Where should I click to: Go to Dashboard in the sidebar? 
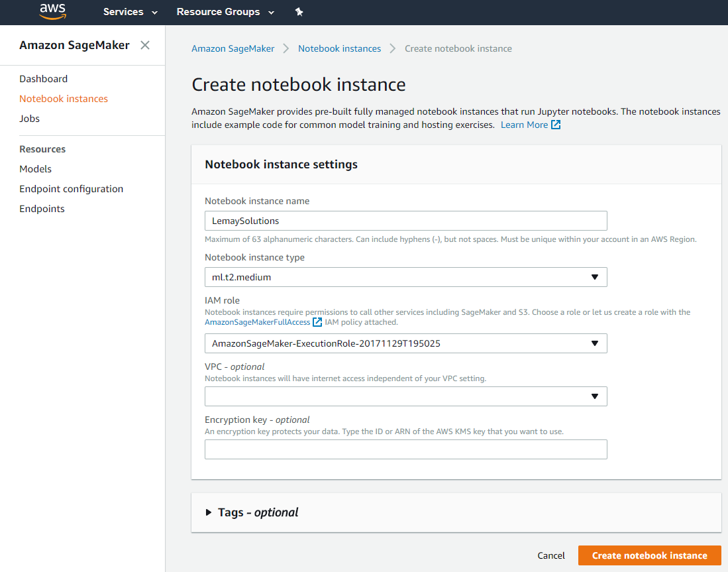tap(44, 79)
